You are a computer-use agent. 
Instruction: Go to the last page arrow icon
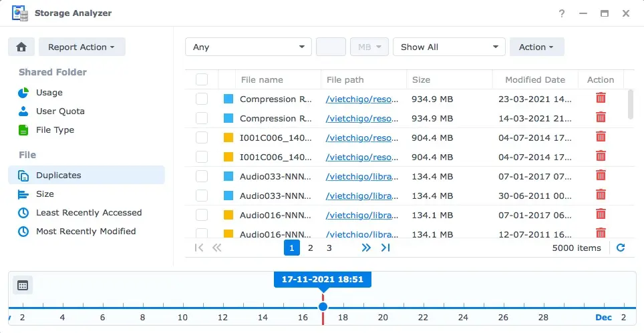click(385, 248)
